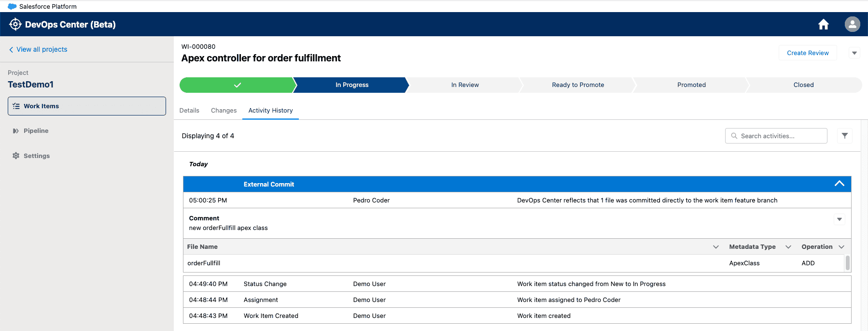Click the ADD operation cell
Screen dimensions: 868x331
(x=808, y=263)
